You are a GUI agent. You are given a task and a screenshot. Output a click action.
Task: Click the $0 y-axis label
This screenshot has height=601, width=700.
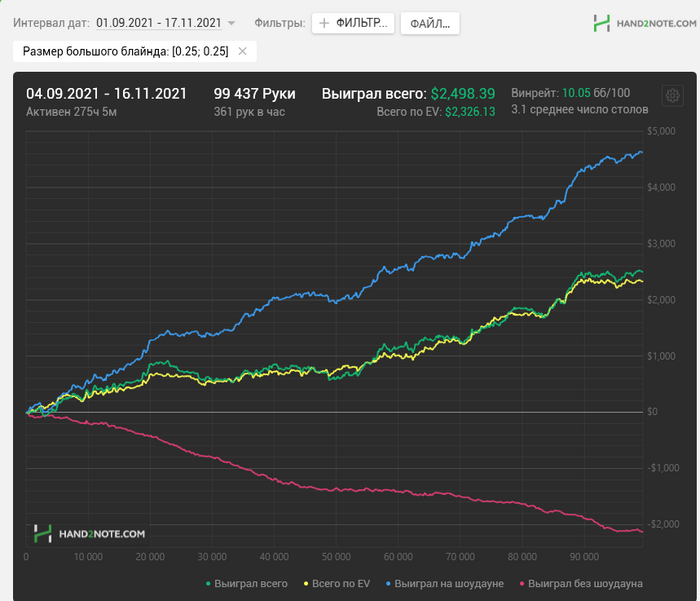coord(652,412)
